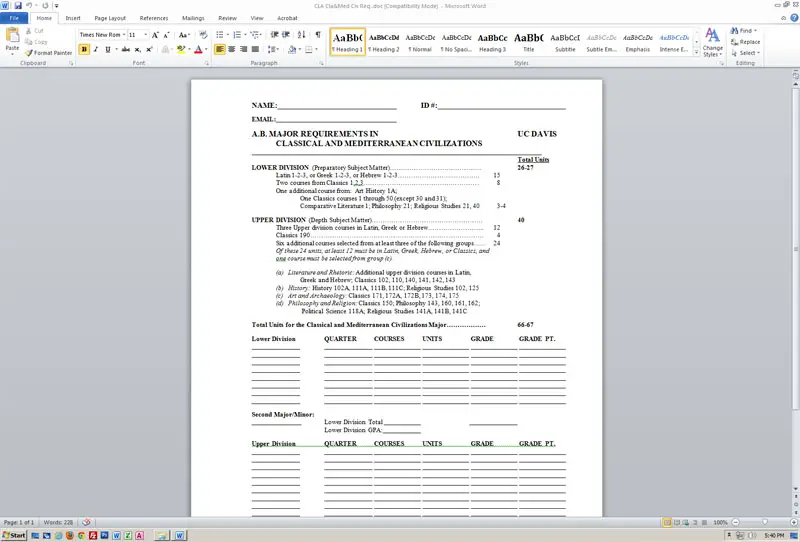Align the text to the right
The image size is (800, 542).
pyautogui.click(x=243, y=50)
